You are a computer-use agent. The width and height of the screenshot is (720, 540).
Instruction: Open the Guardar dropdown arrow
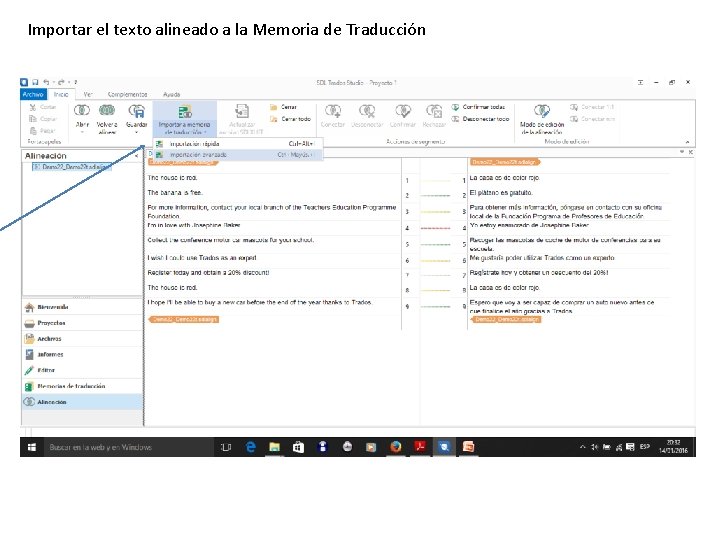(x=136, y=132)
